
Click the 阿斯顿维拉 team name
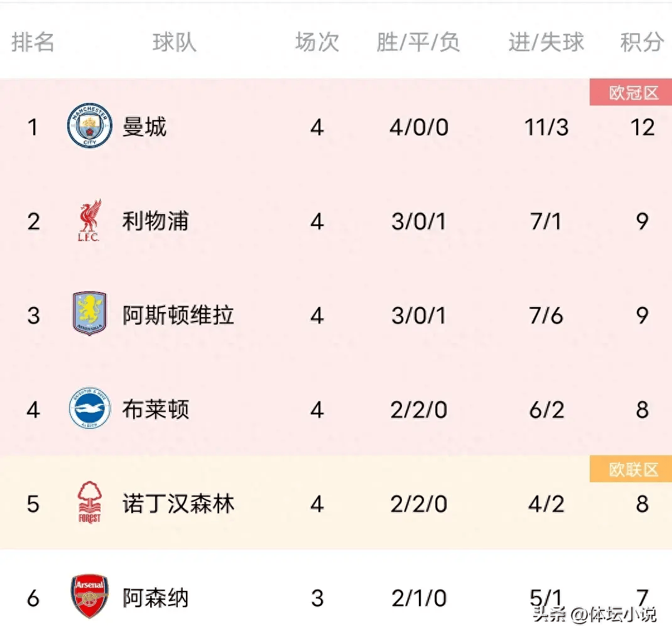(178, 315)
